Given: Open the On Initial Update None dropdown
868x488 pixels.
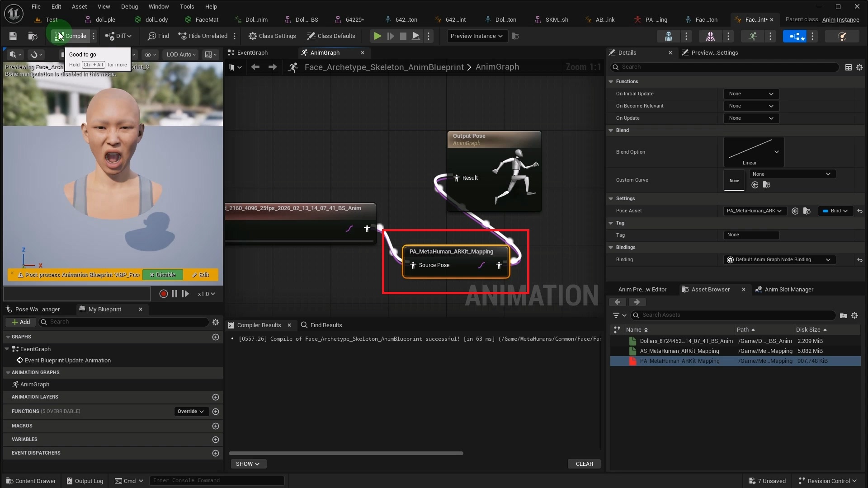Looking at the screenshot, I should [750, 94].
